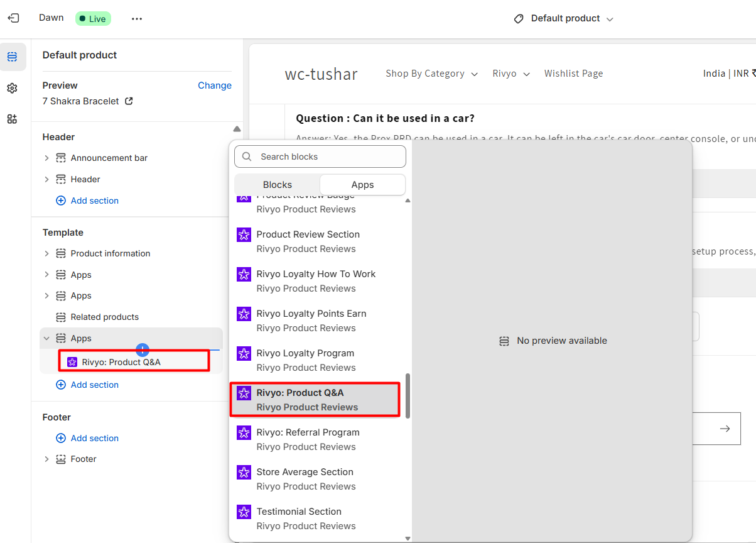Image resolution: width=756 pixels, height=543 pixels.
Task: Expand the Footer section chevron
Action: click(46, 459)
